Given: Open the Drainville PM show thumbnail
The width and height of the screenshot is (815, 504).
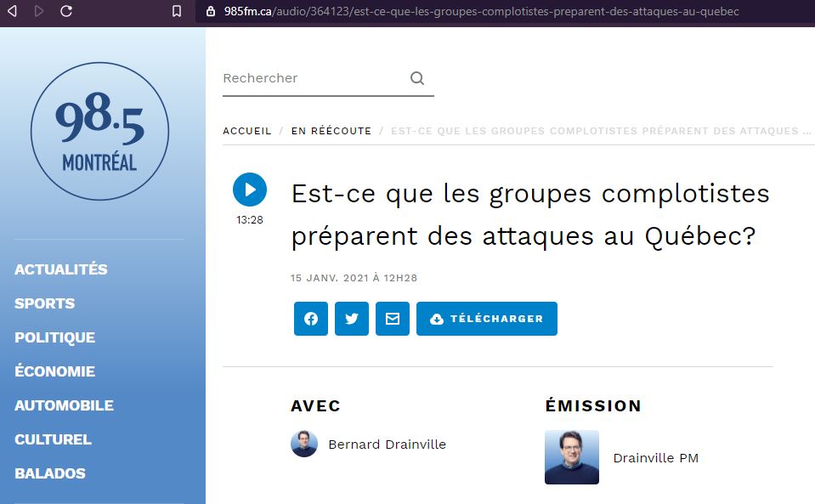Looking at the screenshot, I should [x=572, y=457].
